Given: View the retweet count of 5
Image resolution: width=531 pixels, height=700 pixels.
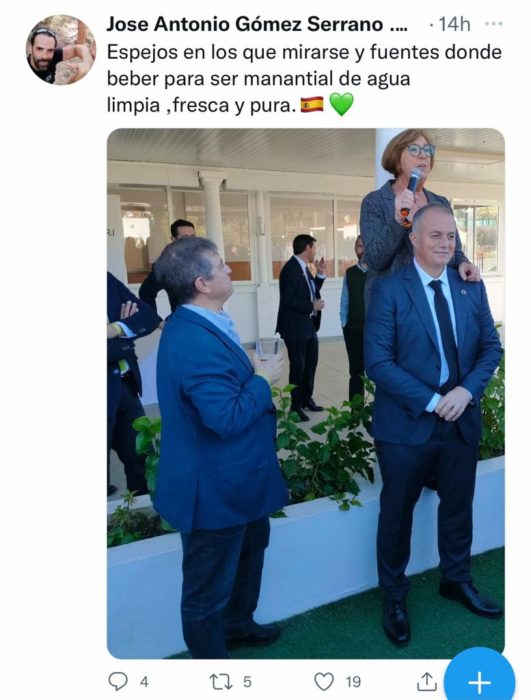Looking at the screenshot, I should [x=247, y=682].
